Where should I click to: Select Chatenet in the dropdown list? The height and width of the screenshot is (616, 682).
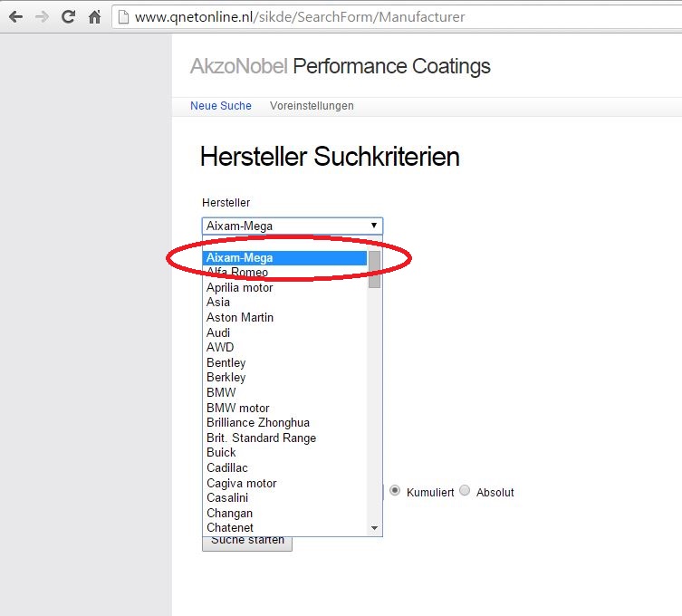tap(285, 527)
